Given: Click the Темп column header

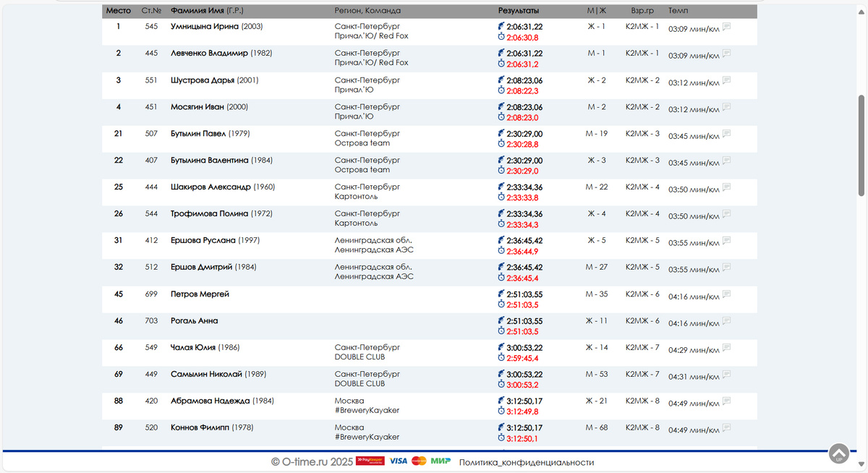Looking at the screenshot, I should pos(678,11).
